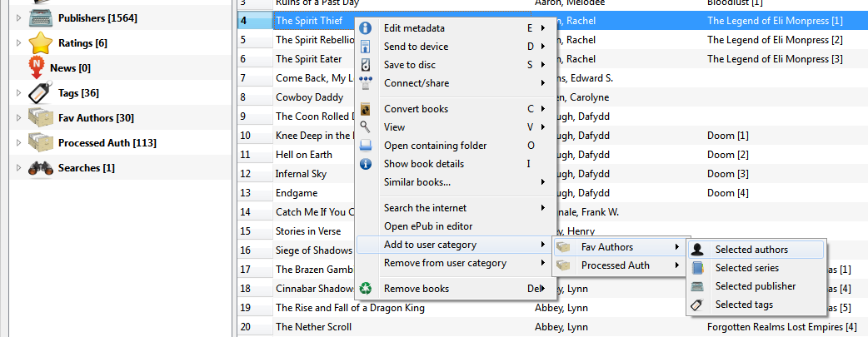Expand the Searches tree node
868x337 pixels.
18,167
